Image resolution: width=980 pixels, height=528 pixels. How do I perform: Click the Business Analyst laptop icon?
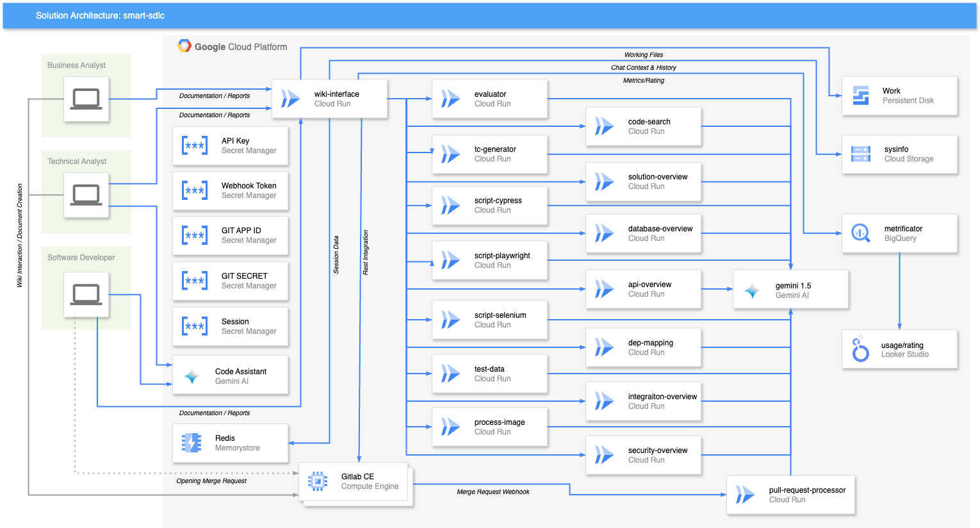point(86,99)
